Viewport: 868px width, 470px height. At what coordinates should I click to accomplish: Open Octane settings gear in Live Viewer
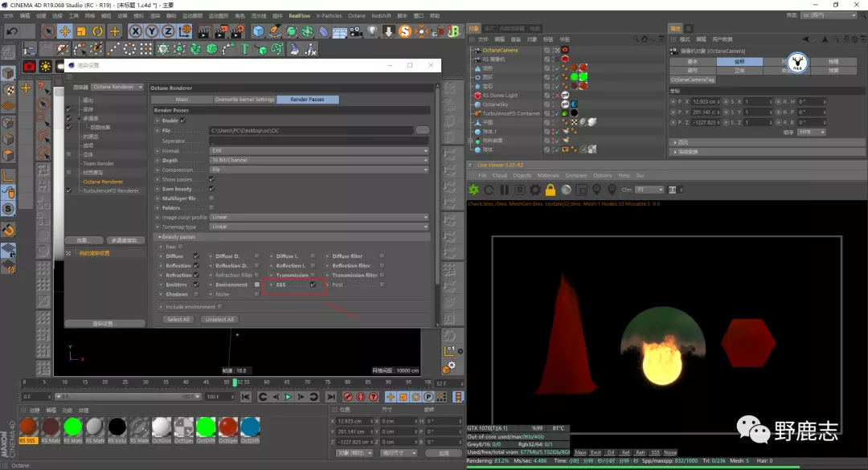click(x=535, y=190)
